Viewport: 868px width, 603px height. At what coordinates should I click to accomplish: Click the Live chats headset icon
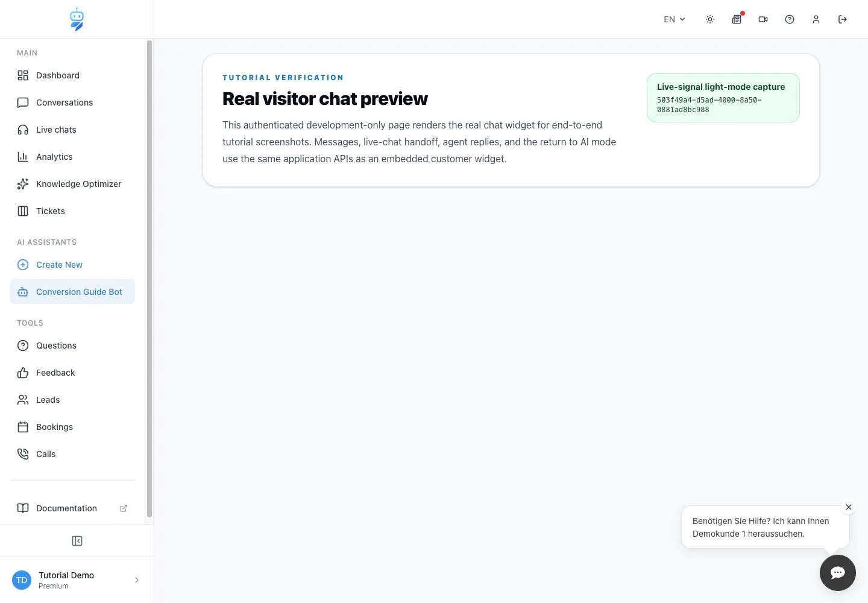(x=23, y=130)
